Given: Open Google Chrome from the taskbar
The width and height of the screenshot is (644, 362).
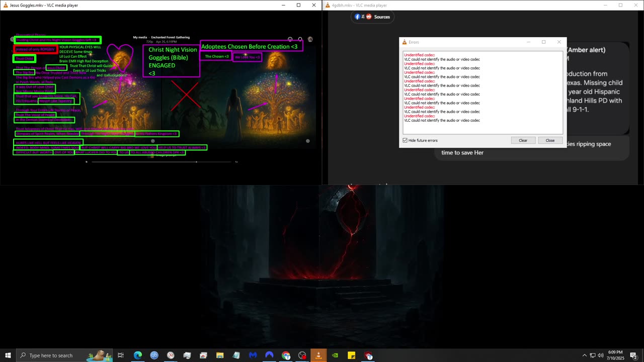Looking at the screenshot, I should 286,355.
